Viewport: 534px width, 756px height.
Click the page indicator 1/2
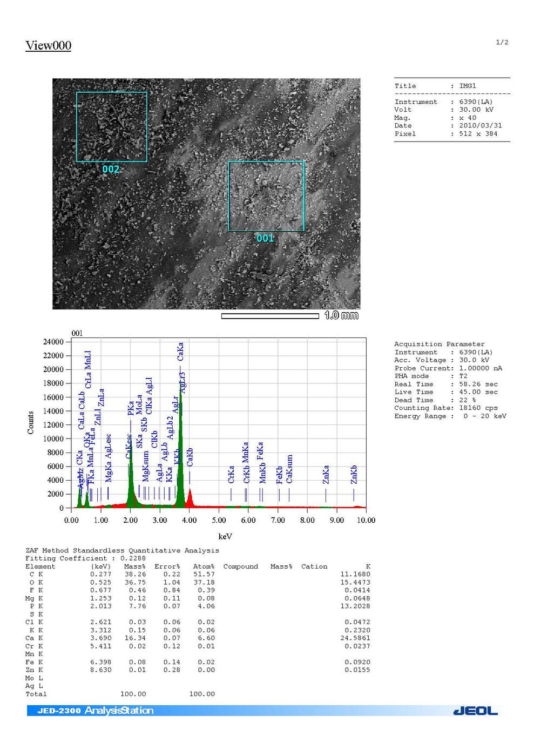point(502,42)
